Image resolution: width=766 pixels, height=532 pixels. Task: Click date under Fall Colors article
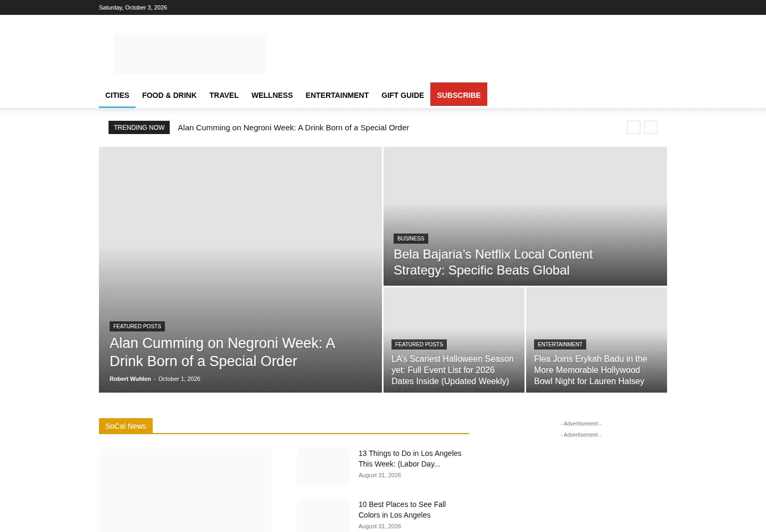point(380,526)
